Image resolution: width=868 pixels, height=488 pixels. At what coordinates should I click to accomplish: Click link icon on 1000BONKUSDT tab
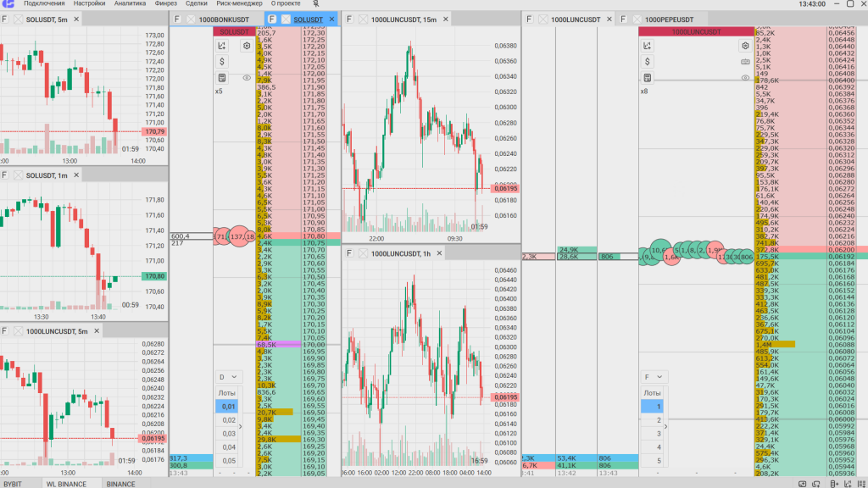(x=191, y=19)
